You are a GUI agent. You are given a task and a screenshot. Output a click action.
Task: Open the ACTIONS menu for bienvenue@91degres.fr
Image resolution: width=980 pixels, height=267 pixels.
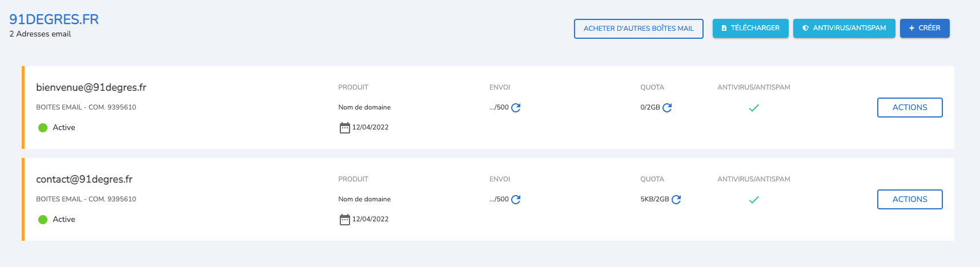pos(909,107)
